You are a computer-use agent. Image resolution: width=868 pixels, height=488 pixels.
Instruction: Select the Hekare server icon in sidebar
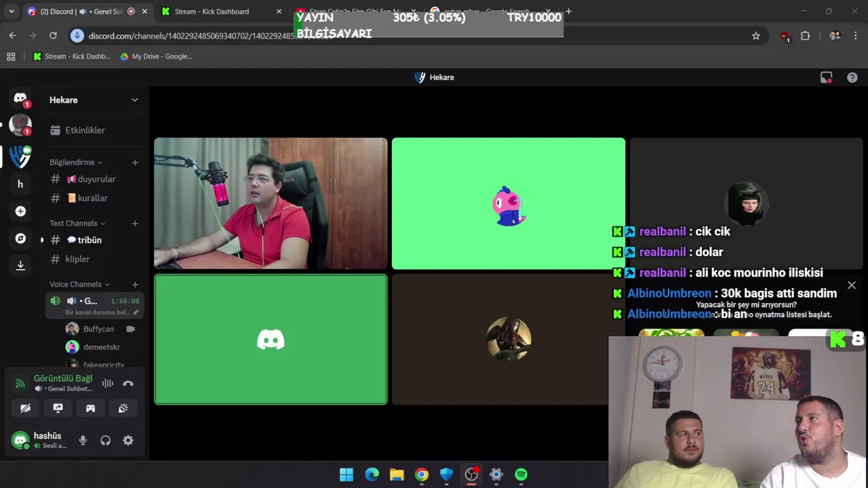tap(20, 157)
